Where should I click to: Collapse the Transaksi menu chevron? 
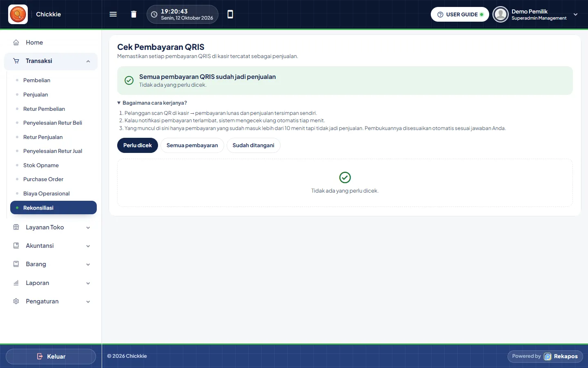point(88,61)
